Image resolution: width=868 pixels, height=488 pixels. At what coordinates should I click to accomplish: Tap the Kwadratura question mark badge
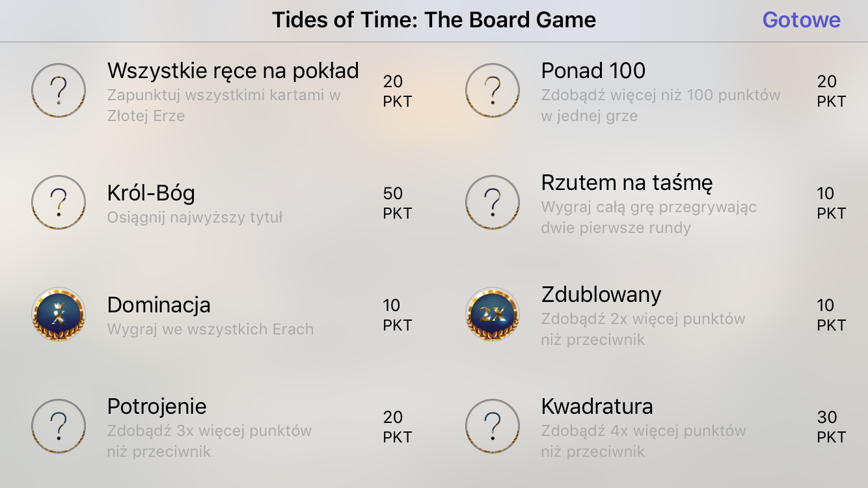tap(493, 426)
